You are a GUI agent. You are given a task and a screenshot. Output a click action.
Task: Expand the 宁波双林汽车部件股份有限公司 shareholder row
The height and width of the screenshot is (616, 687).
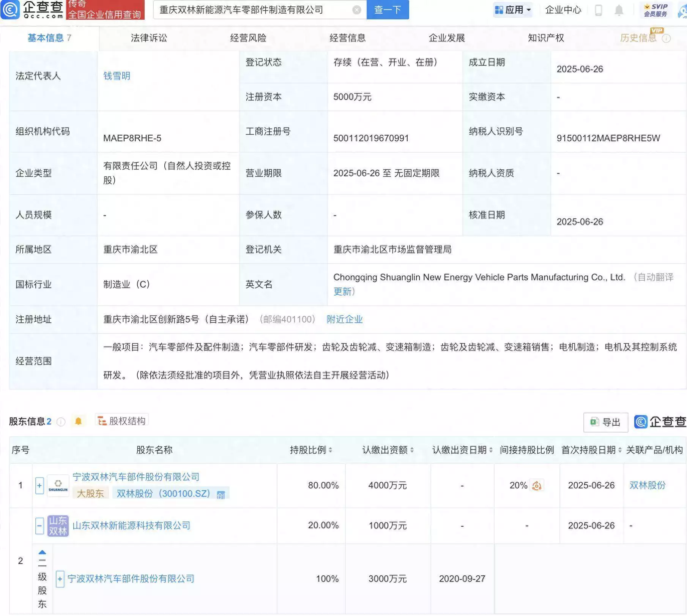[x=39, y=485]
